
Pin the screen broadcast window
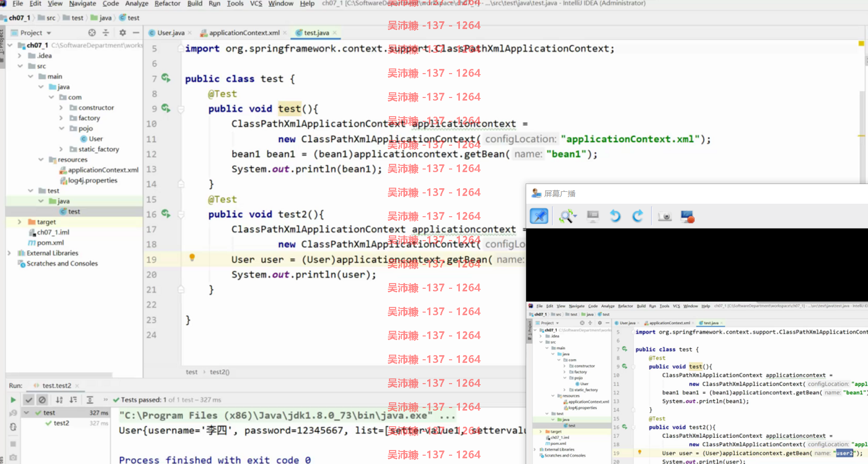(539, 216)
